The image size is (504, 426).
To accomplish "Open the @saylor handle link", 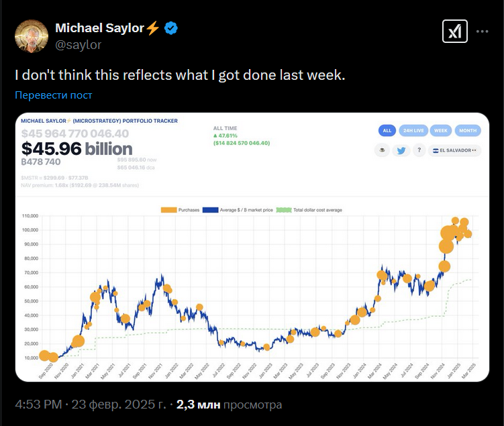I will (x=78, y=45).
